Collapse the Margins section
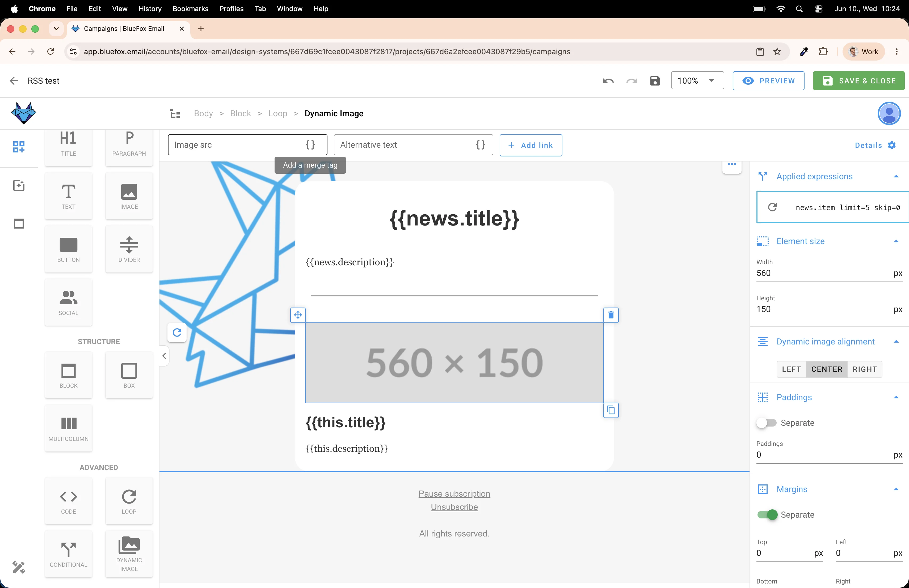Viewport: 909px width, 588px height. (896, 489)
